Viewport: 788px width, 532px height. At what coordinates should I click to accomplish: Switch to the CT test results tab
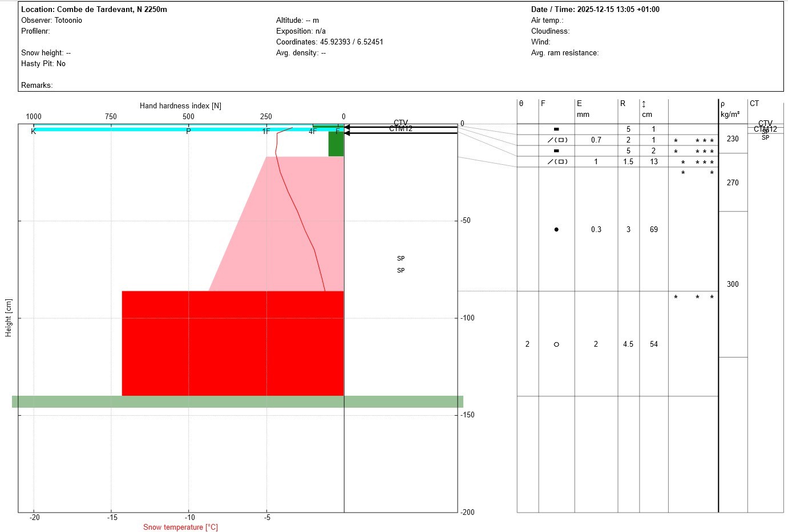point(755,103)
